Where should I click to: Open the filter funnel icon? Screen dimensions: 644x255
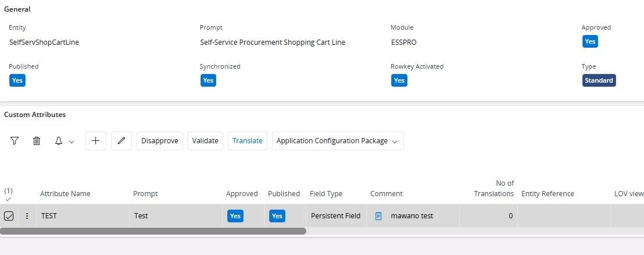click(x=15, y=141)
